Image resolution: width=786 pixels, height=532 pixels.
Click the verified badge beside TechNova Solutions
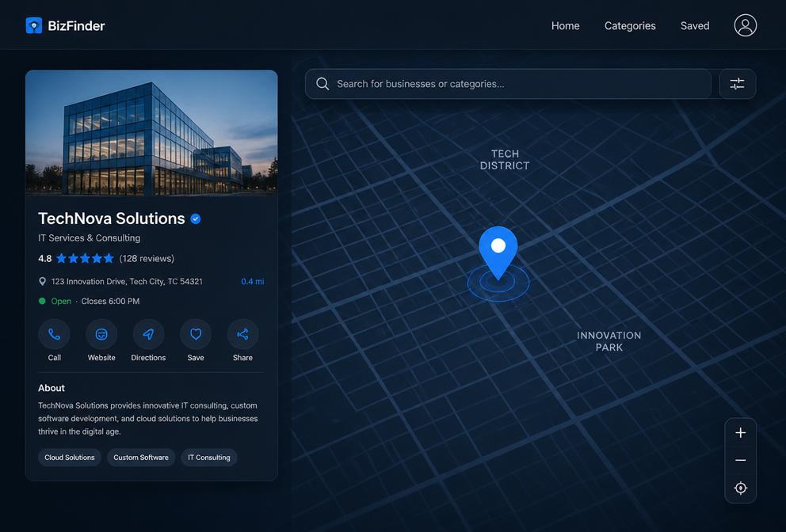pyautogui.click(x=196, y=219)
